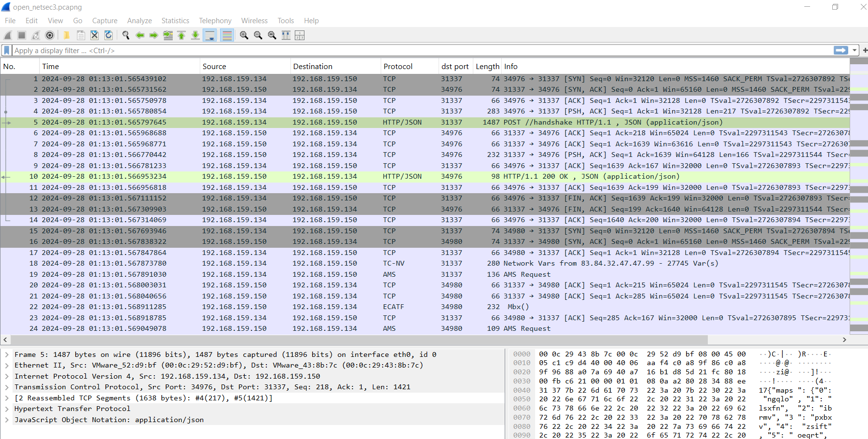This screenshot has height=439, width=868.
Task: Toggle auto-scroll during live capture
Action: click(210, 35)
